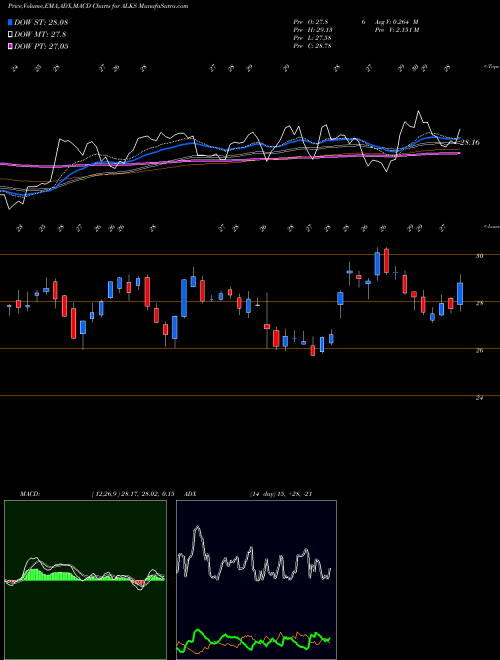Click the 26 price axis label
This screenshot has width=500, height=660.
pos(479,350)
